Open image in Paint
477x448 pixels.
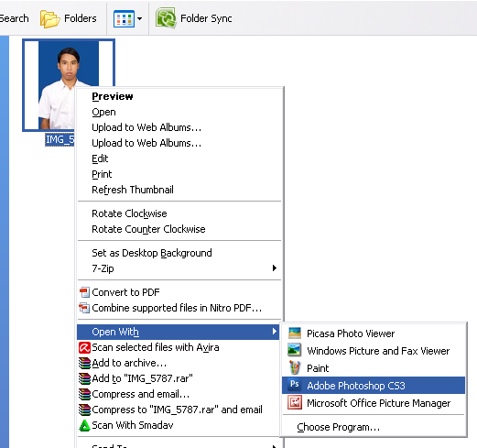pyautogui.click(x=374, y=368)
